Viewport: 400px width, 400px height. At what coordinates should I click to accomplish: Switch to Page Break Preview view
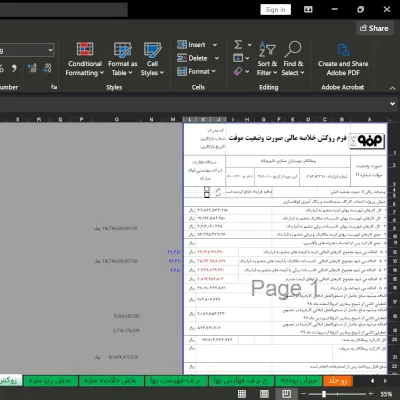286,394
